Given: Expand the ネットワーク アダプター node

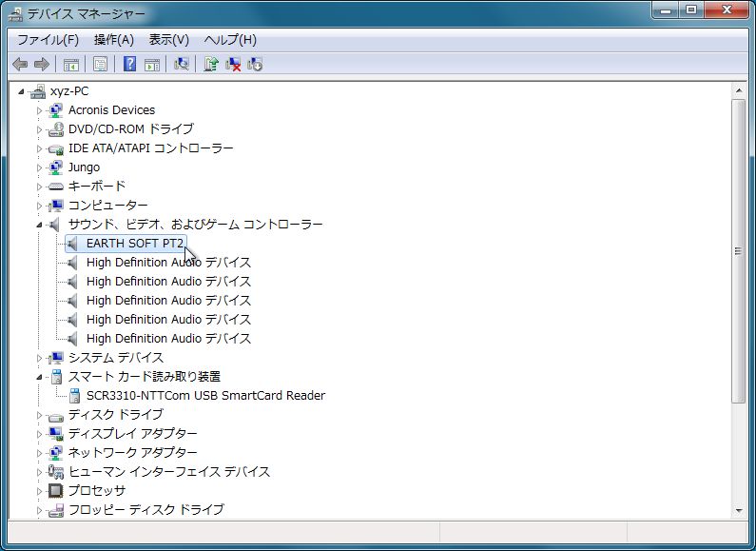Looking at the screenshot, I should 40,453.
